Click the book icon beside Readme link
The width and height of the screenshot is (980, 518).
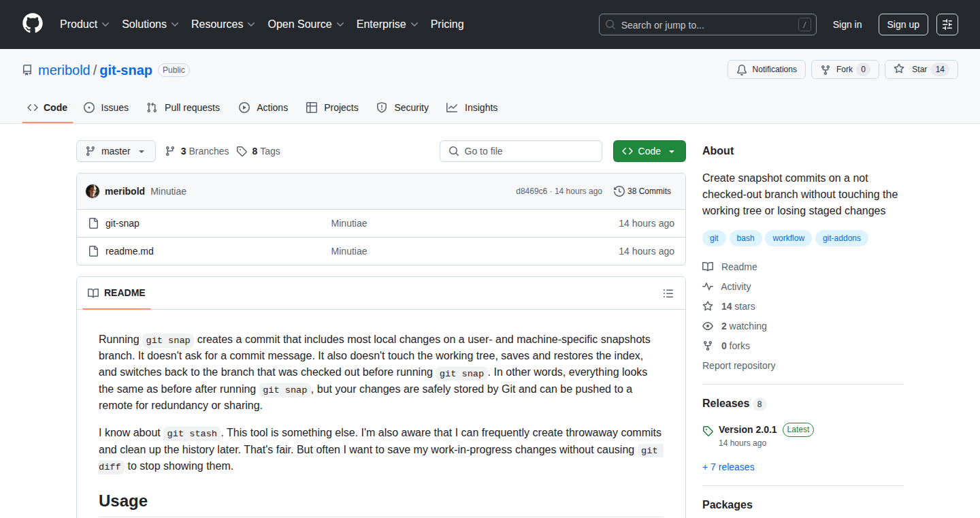(x=708, y=267)
